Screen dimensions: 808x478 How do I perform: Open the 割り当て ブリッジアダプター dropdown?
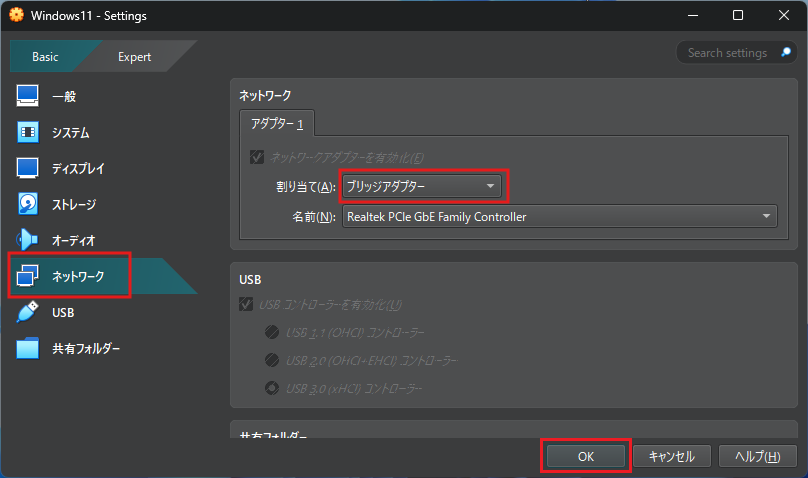click(422, 186)
